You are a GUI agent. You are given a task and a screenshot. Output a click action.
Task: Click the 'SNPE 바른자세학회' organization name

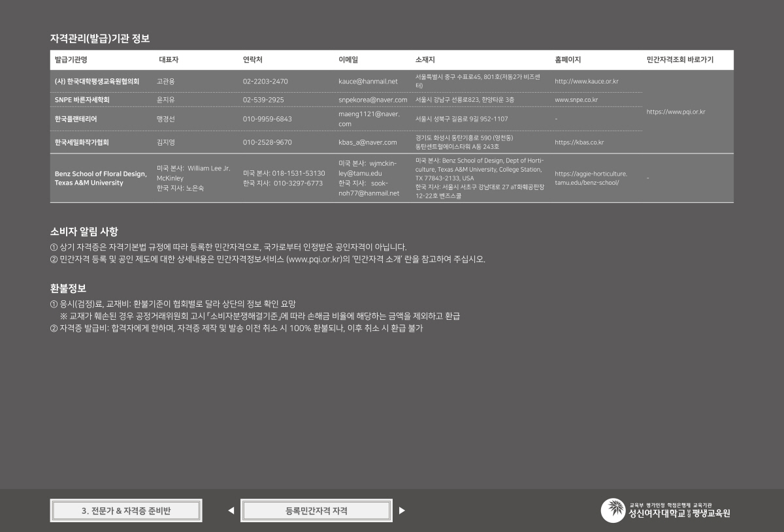82,100
